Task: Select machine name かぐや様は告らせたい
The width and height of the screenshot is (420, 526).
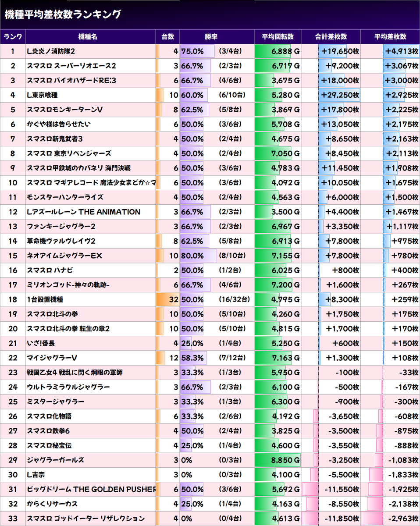Action: [x=59, y=124]
